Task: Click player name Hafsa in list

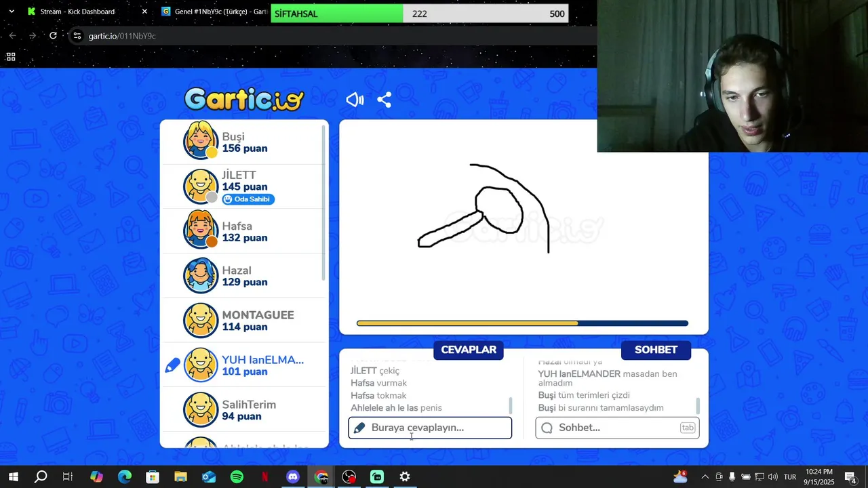Action: tap(237, 226)
